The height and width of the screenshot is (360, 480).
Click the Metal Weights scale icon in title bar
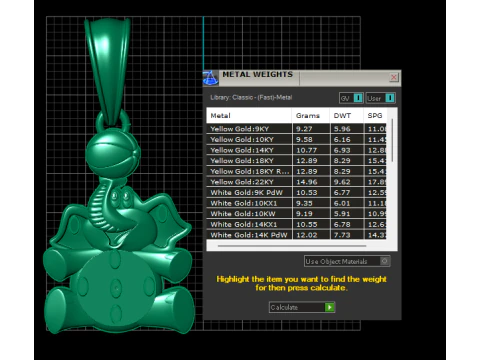[210, 78]
